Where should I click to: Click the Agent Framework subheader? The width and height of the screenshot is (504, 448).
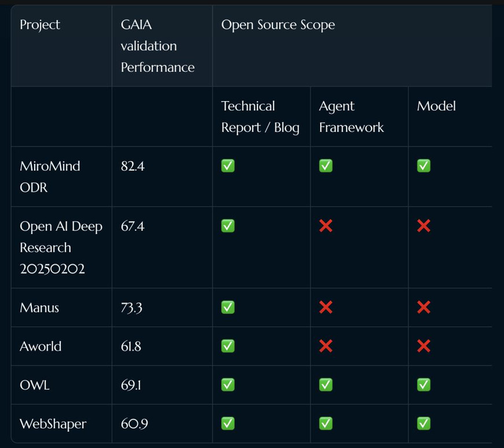coord(351,117)
